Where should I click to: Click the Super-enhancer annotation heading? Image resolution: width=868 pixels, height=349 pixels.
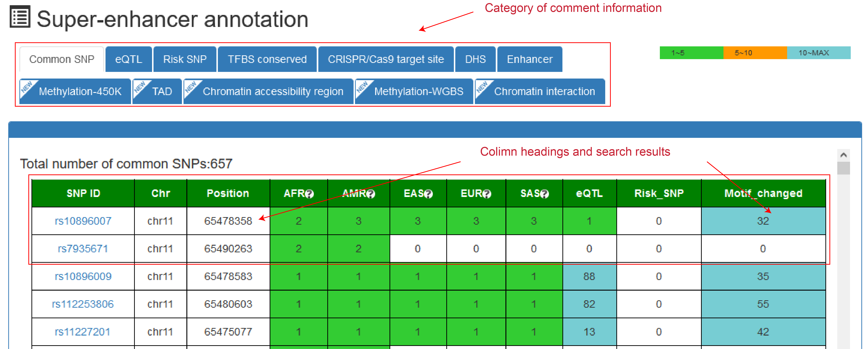point(172,19)
